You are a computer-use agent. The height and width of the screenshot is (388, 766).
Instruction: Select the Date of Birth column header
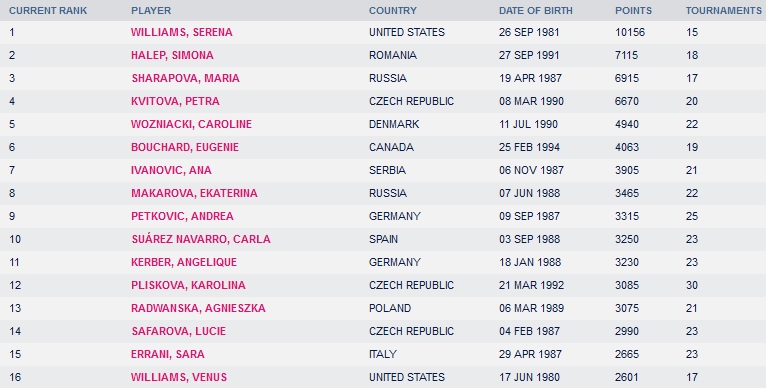(535, 10)
